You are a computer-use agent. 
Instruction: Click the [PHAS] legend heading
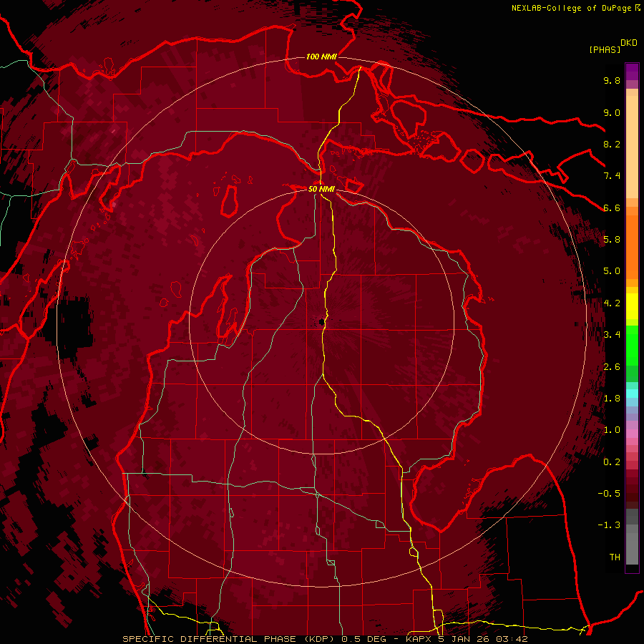coord(605,49)
